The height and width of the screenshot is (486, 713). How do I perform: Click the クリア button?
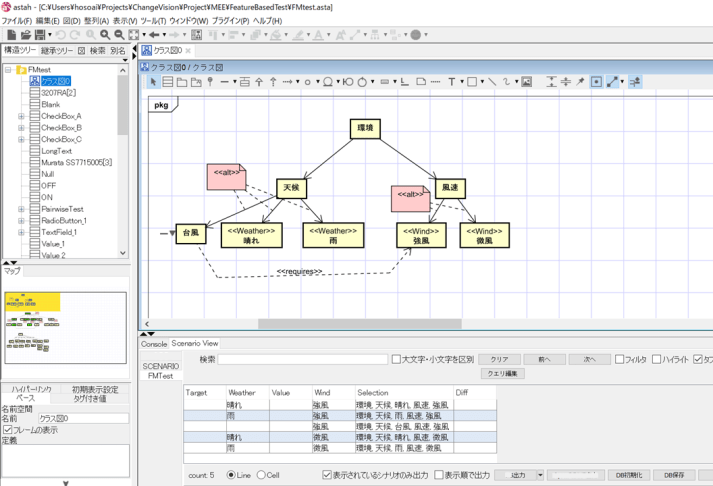tap(499, 359)
